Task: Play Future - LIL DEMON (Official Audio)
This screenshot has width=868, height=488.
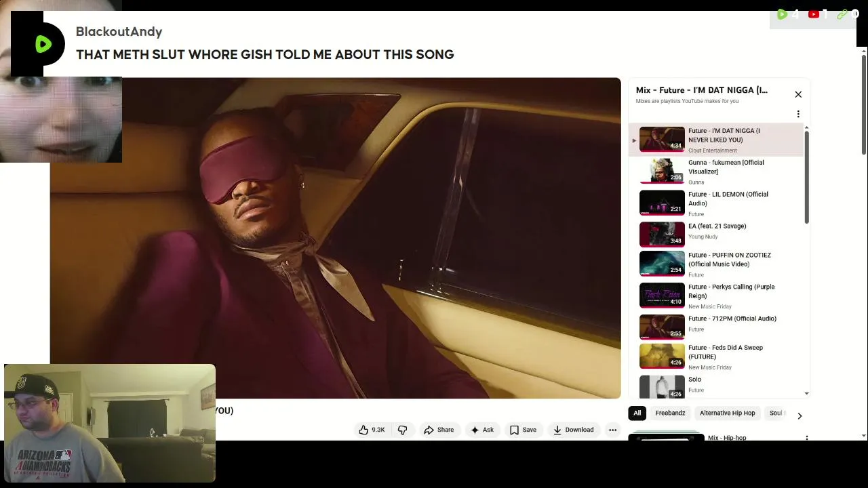Action: (715, 203)
